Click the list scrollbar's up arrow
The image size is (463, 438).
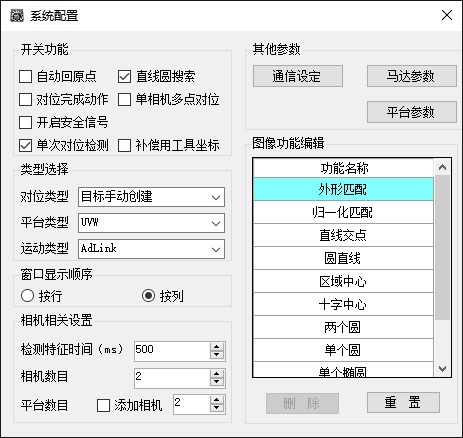point(442,167)
